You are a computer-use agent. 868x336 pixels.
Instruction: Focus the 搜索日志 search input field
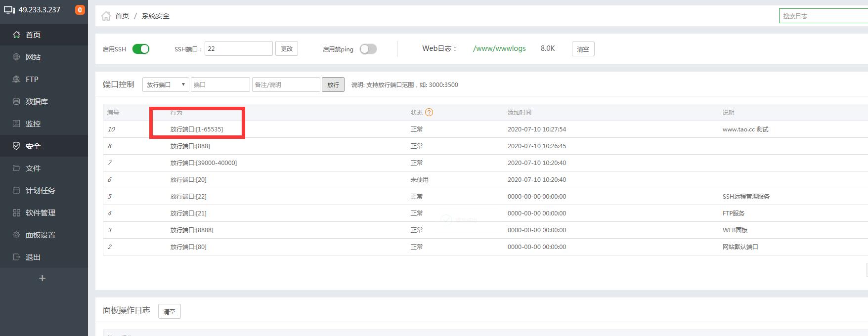click(823, 16)
